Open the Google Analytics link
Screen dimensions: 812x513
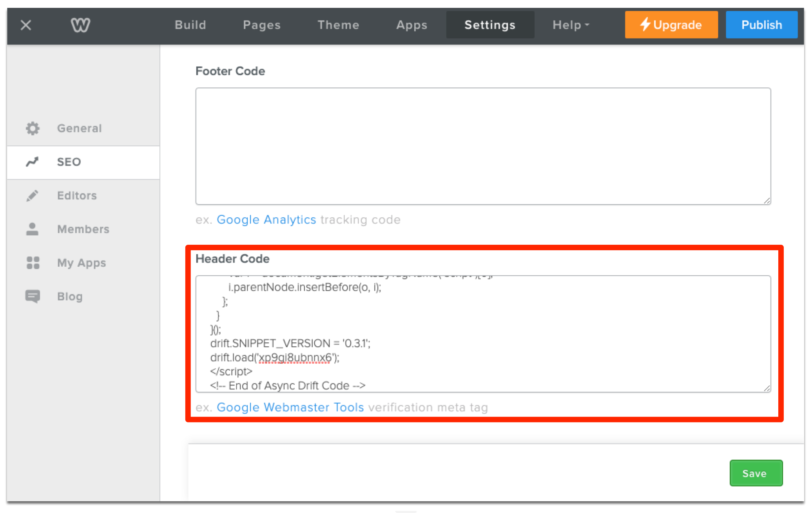click(266, 220)
